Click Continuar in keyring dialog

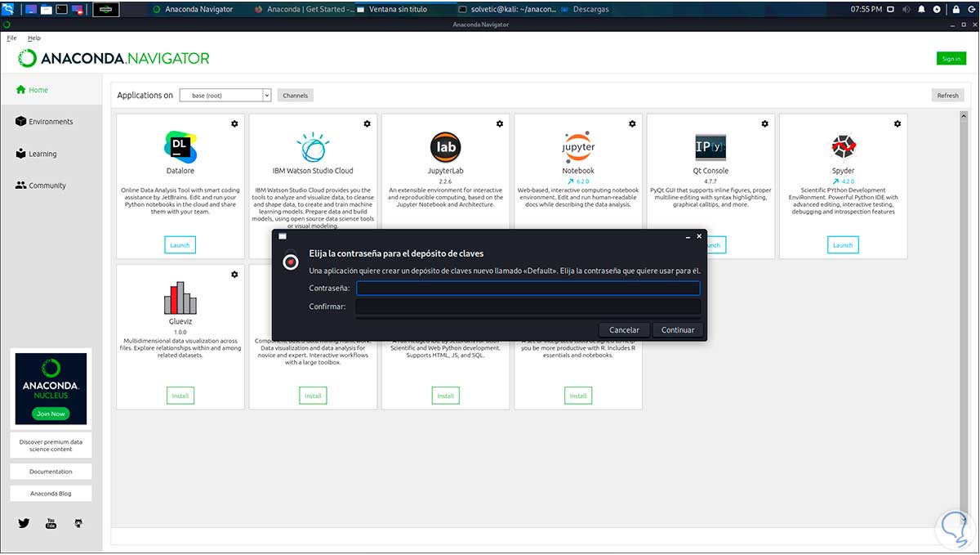[677, 330]
